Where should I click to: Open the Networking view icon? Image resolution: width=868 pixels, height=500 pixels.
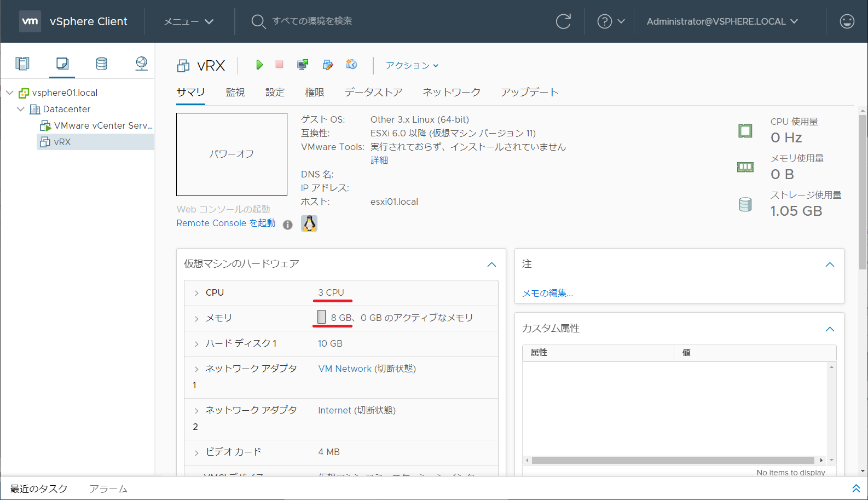141,64
